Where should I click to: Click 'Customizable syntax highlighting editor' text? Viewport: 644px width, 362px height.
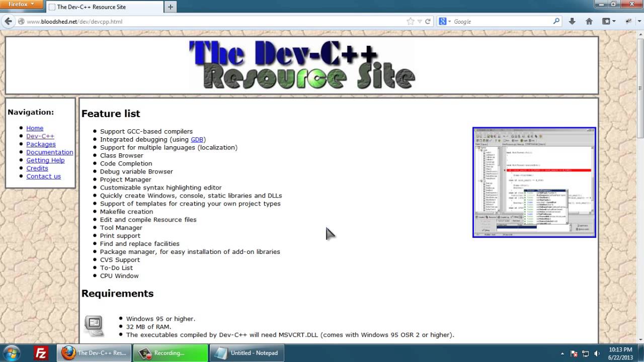[x=161, y=188]
